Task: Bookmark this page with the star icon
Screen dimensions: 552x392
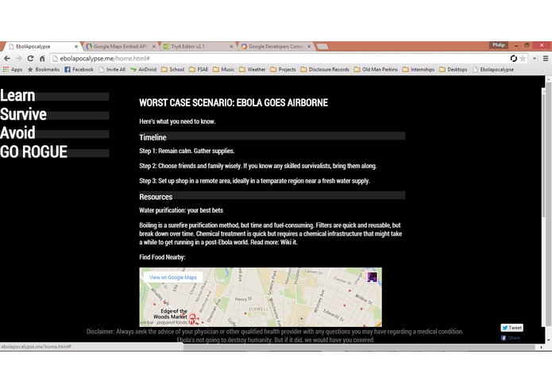Action: click(523, 59)
